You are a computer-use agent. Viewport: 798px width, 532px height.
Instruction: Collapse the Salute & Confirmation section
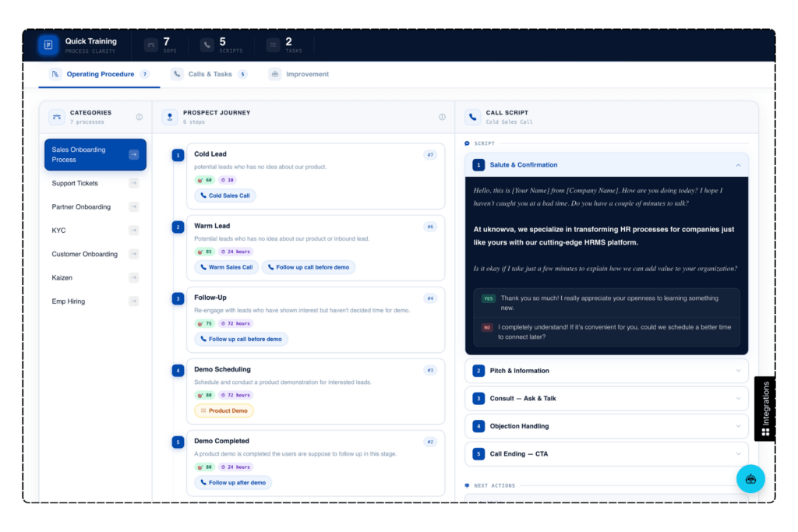[738, 165]
